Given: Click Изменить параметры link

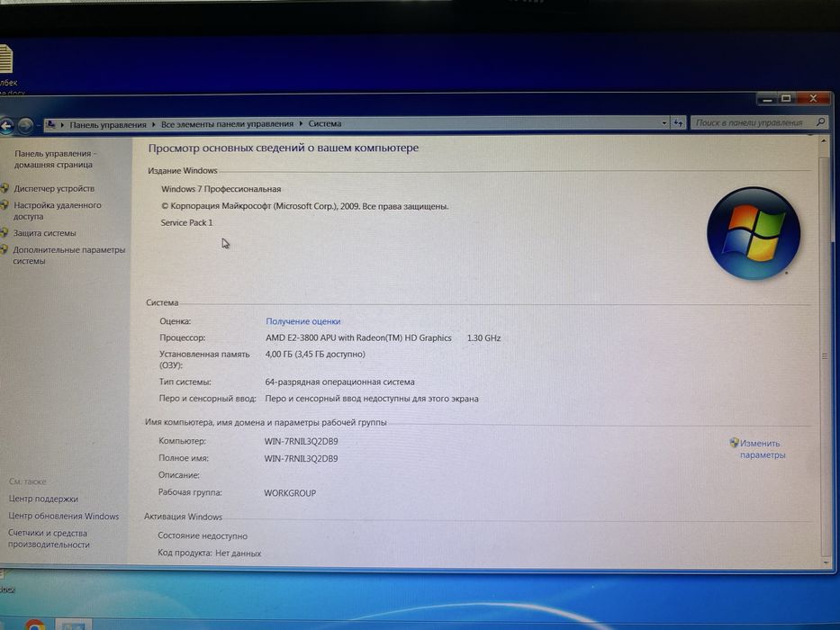Looking at the screenshot, I should click(x=763, y=449).
